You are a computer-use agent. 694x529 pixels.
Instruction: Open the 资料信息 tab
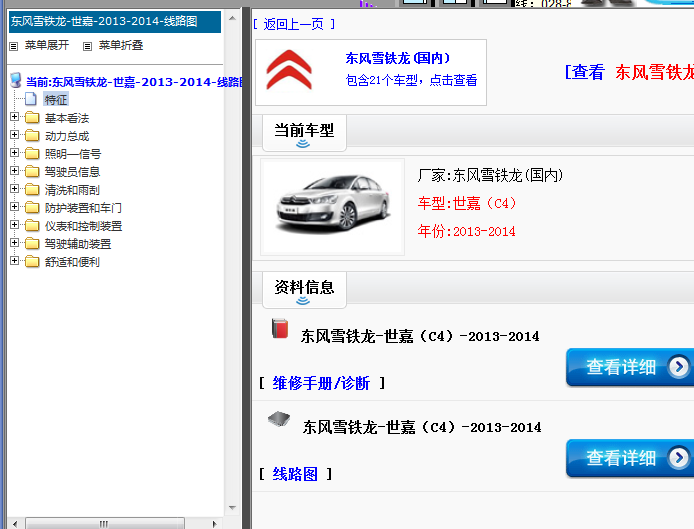click(x=304, y=290)
